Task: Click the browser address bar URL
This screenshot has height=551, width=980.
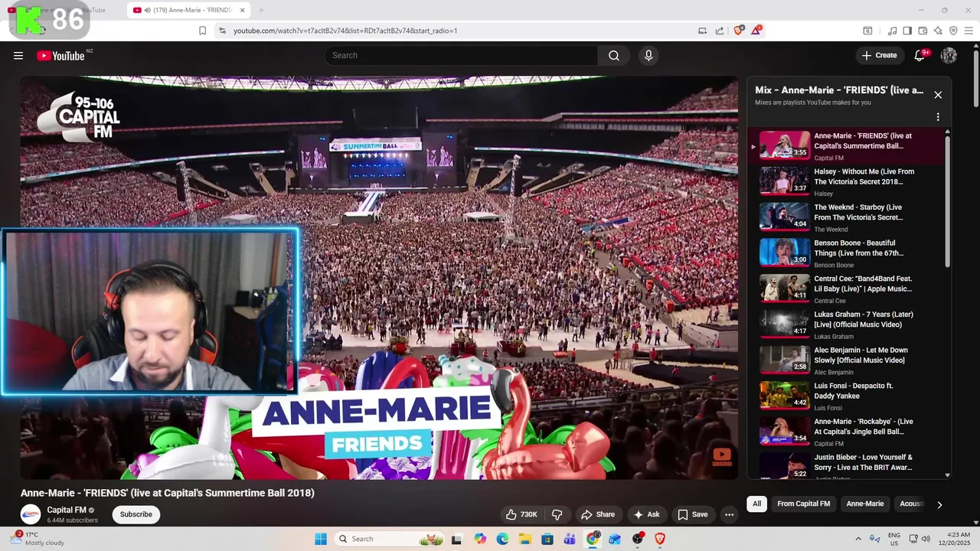Action: click(x=345, y=31)
